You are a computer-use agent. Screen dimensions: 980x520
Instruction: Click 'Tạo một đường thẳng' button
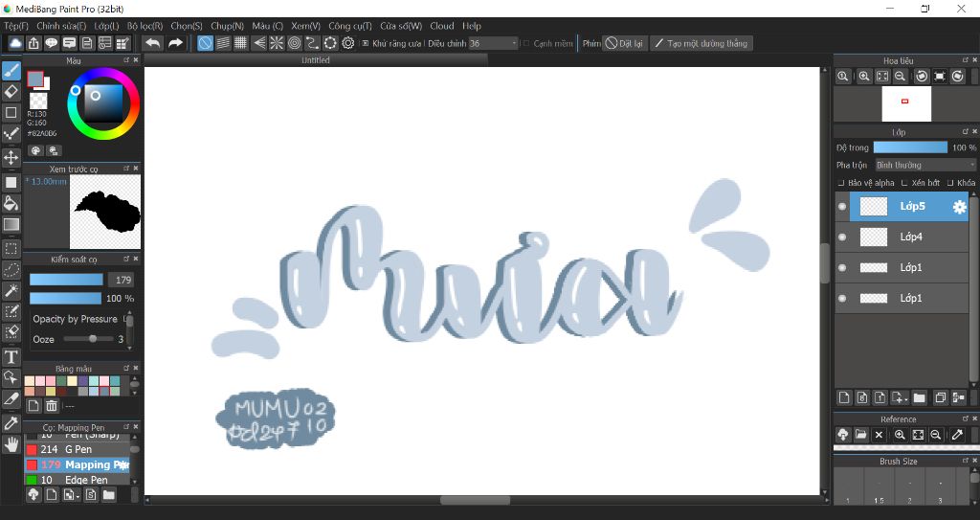click(702, 43)
